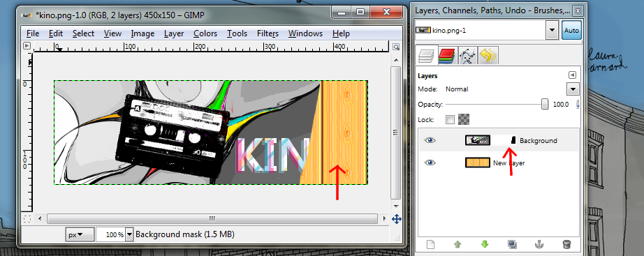Switch to the Channels tab icon
Viewport: 644px width, 256px height.
446,55
